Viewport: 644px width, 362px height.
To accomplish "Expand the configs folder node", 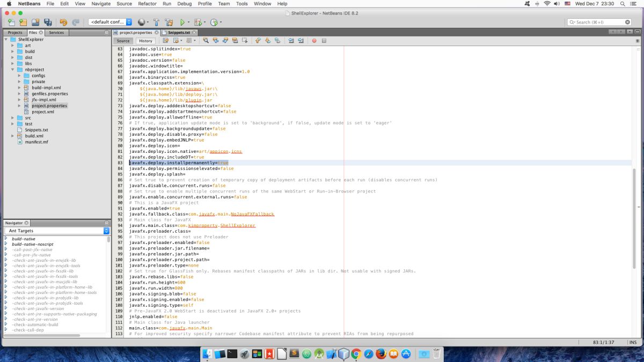I will tap(19, 76).
